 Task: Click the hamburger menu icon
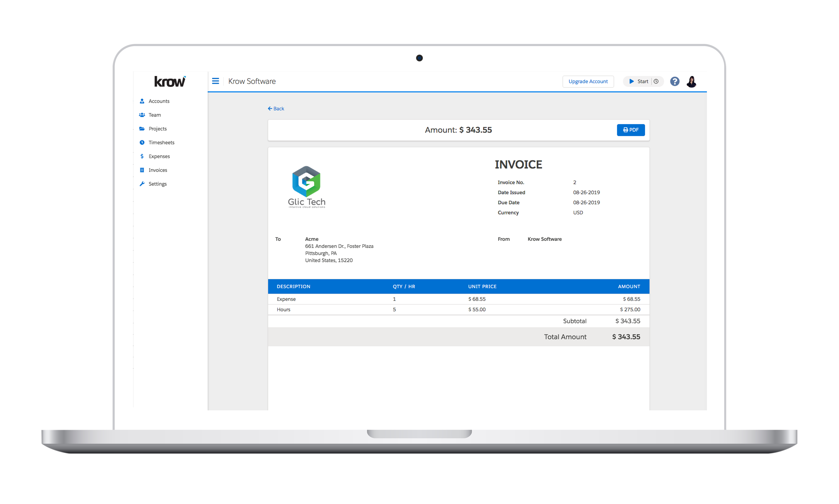pyautogui.click(x=215, y=81)
